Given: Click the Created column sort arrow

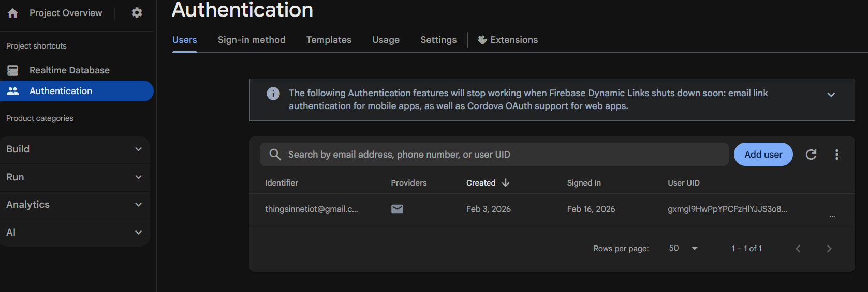Looking at the screenshot, I should (506, 183).
